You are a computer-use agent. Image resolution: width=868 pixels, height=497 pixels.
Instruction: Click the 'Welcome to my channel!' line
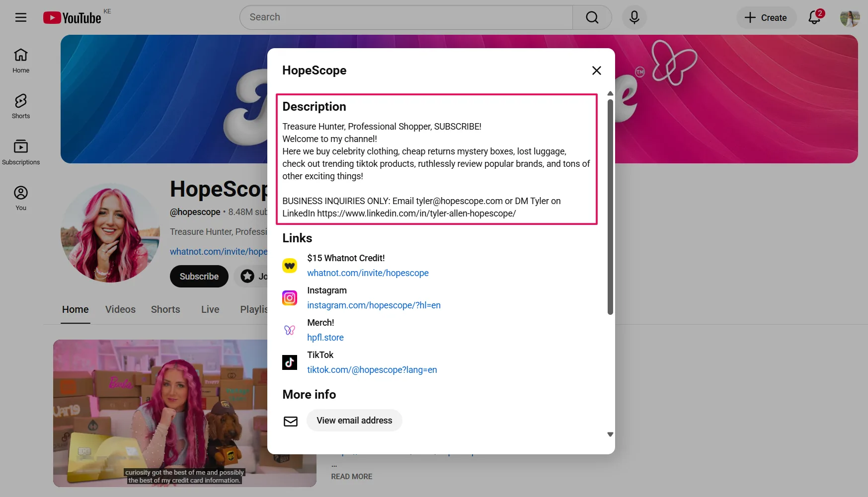click(329, 139)
